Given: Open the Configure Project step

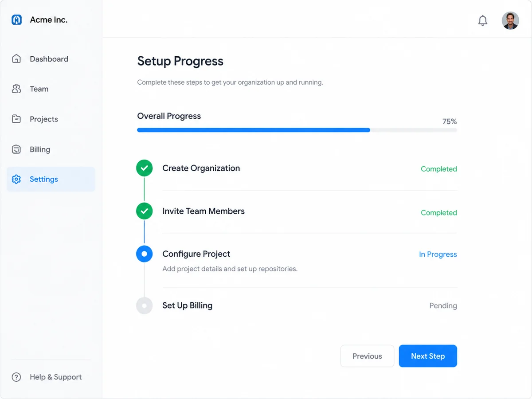Looking at the screenshot, I should 196,254.
